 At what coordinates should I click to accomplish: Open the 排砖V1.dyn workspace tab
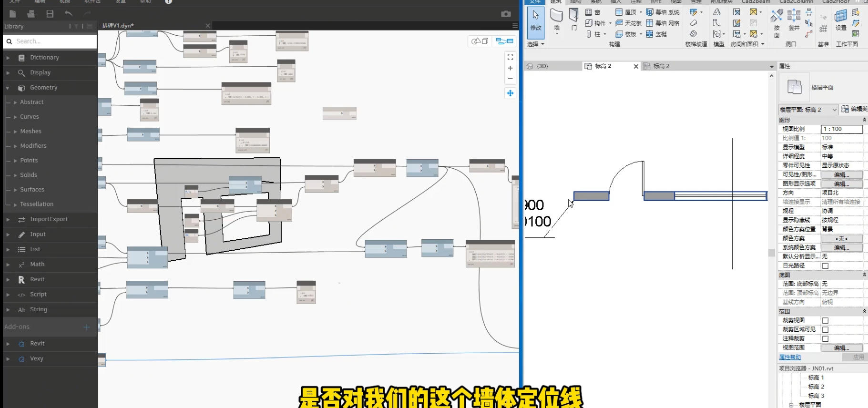118,26
